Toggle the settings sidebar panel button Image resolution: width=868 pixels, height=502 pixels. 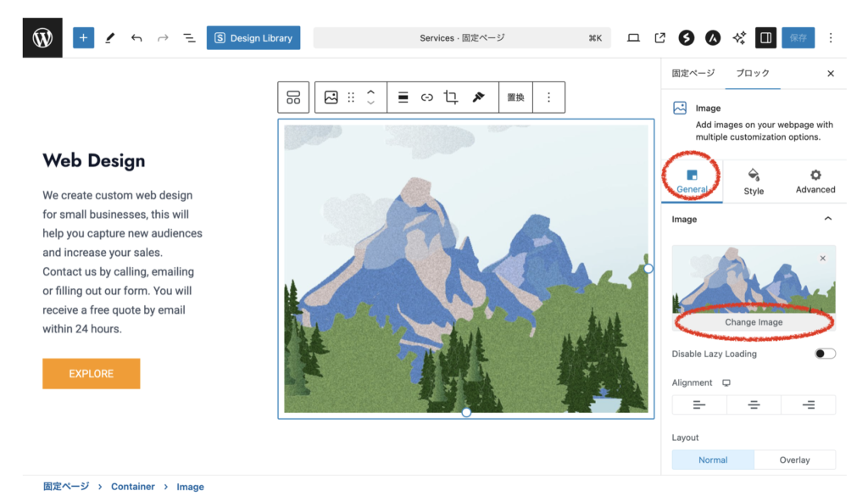[x=765, y=38]
